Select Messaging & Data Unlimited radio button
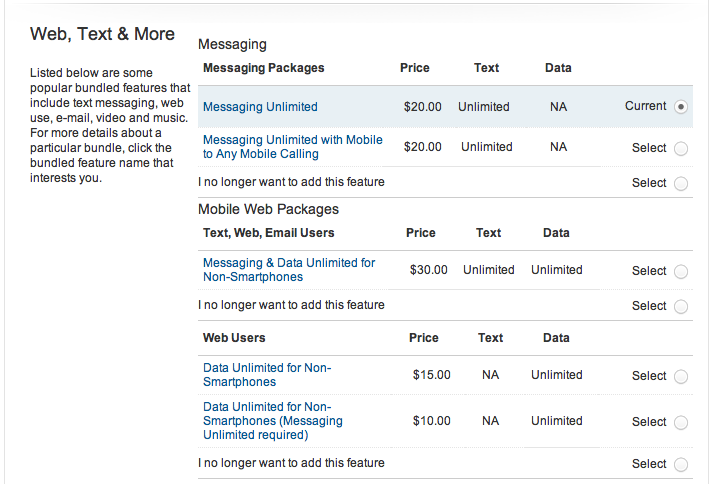 coord(681,271)
